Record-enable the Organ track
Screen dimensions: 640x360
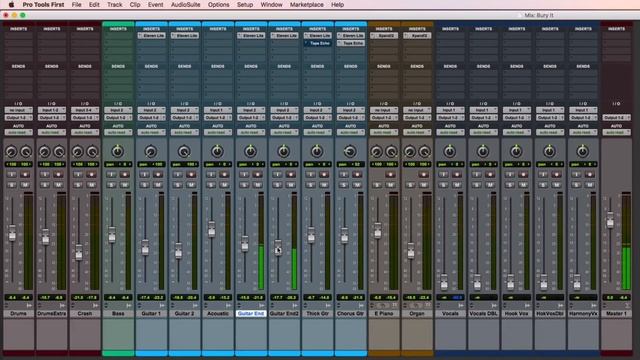424,175
